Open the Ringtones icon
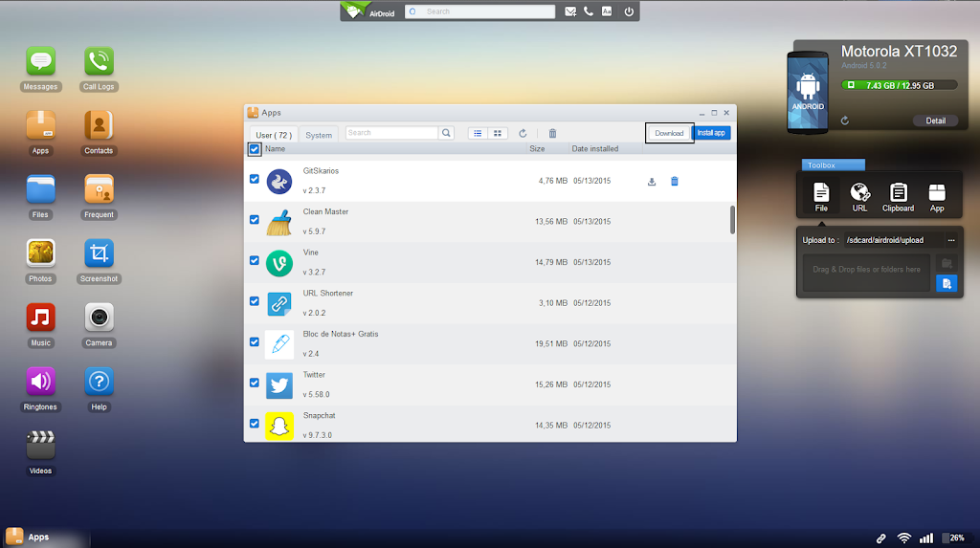The height and width of the screenshot is (548, 980). 40,383
